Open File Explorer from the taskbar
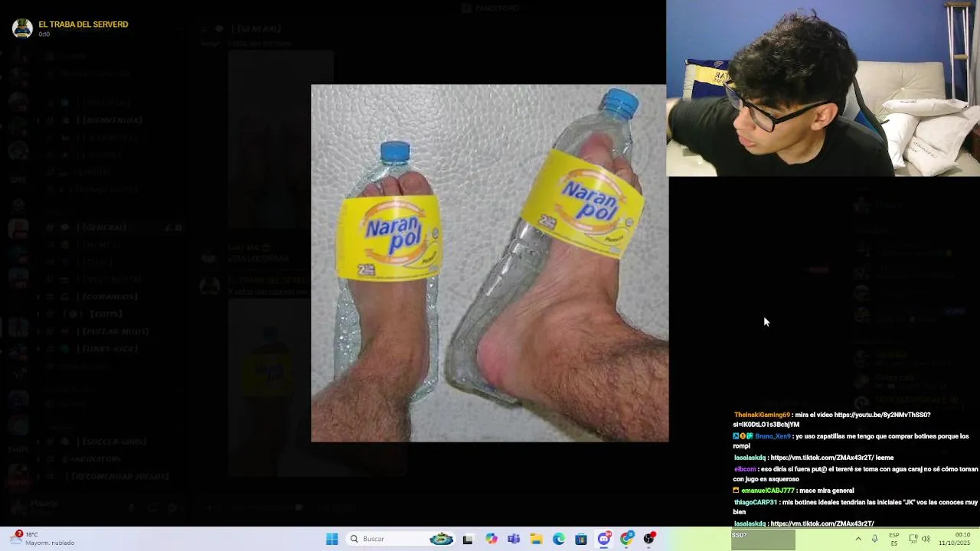This screenshot has height=551, width=980. (x=537, y=539)
